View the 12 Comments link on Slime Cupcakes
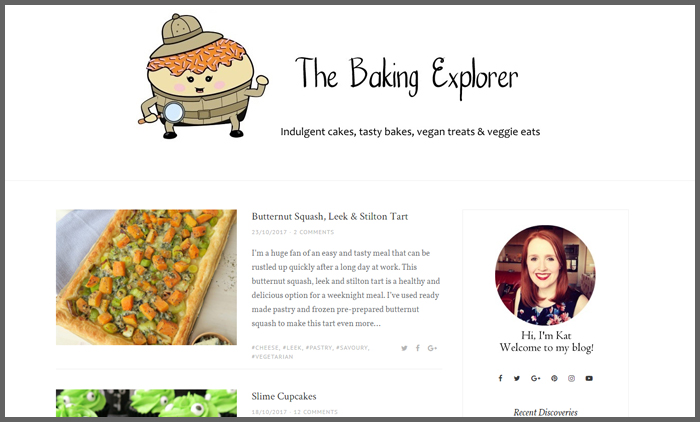The height and width of the screenshot is (422, 700). click(x=315, y=412)
